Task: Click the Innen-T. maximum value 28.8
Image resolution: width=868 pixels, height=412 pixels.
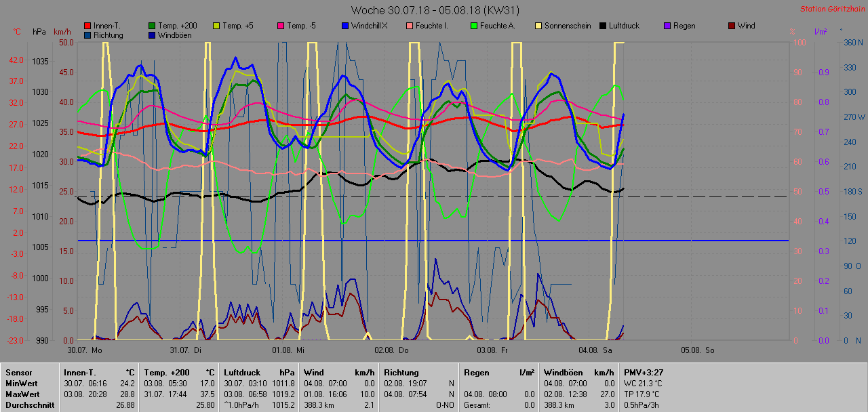Action: 127,394
